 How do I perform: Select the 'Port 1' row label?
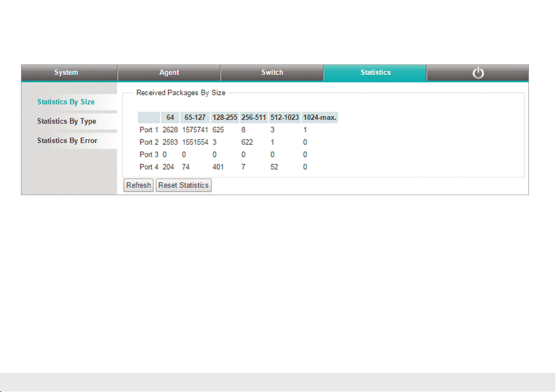[x=149, y=130]
